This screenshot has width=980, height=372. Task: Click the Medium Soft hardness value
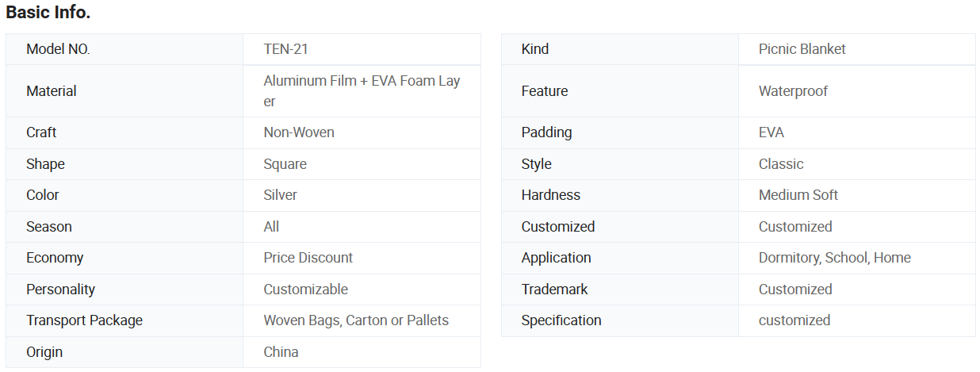[x=798, y=195]
